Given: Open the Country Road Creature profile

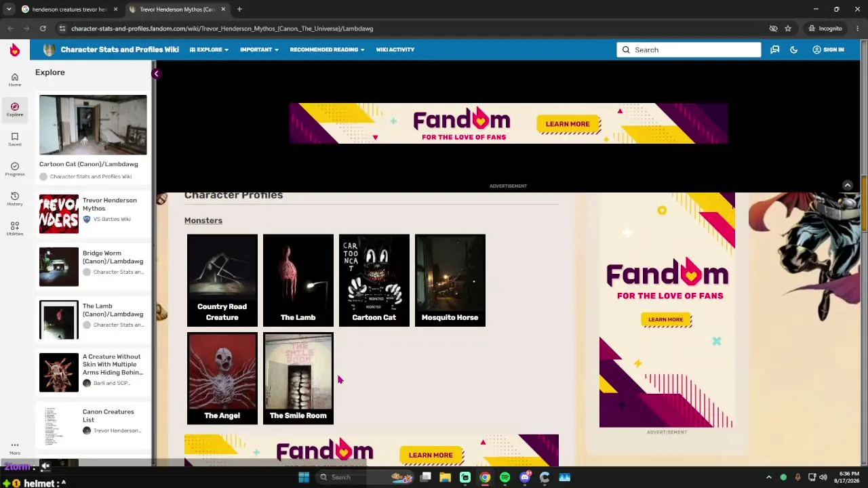Looking at the screenshot, I should pyautogui.click(x=222, y=280).
